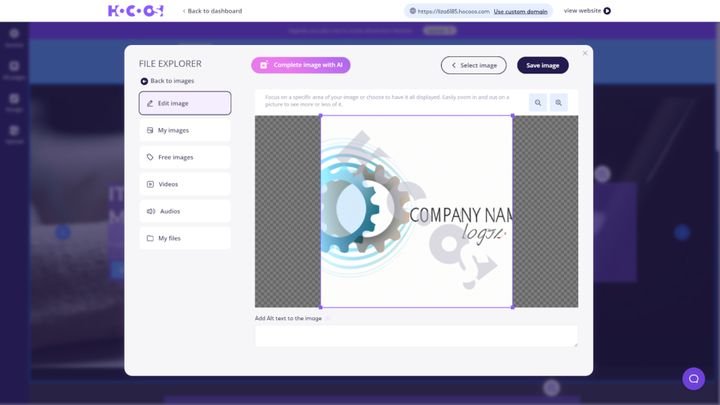Click the Alt text input field
This screenshot has height=405, width=720.
pyautogui.click(x=416, y=336)
